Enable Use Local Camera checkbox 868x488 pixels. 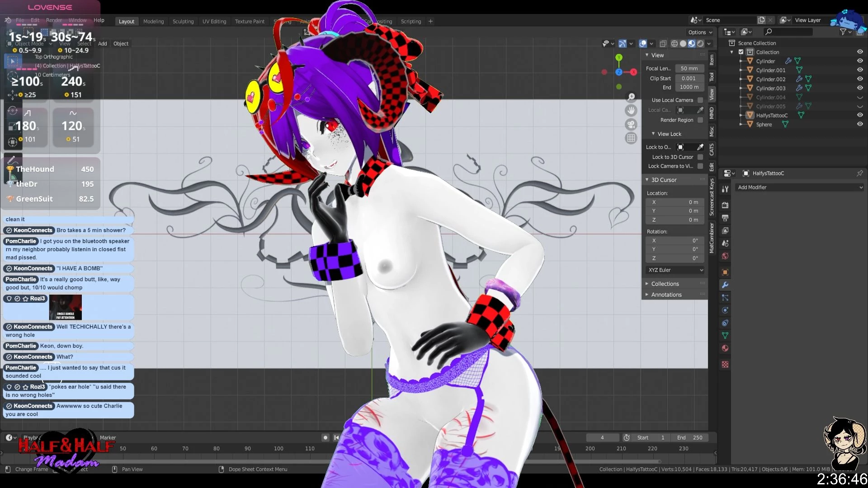(x=700, y=100)
